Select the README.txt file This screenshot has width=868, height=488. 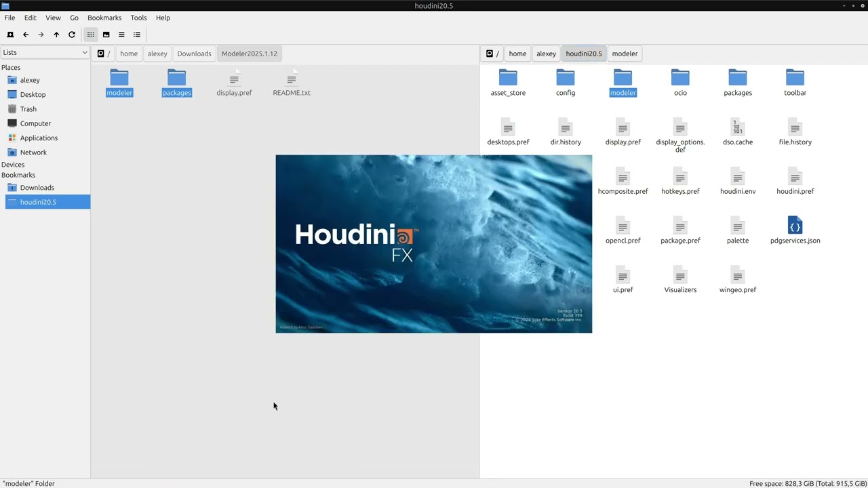(292, 83)
